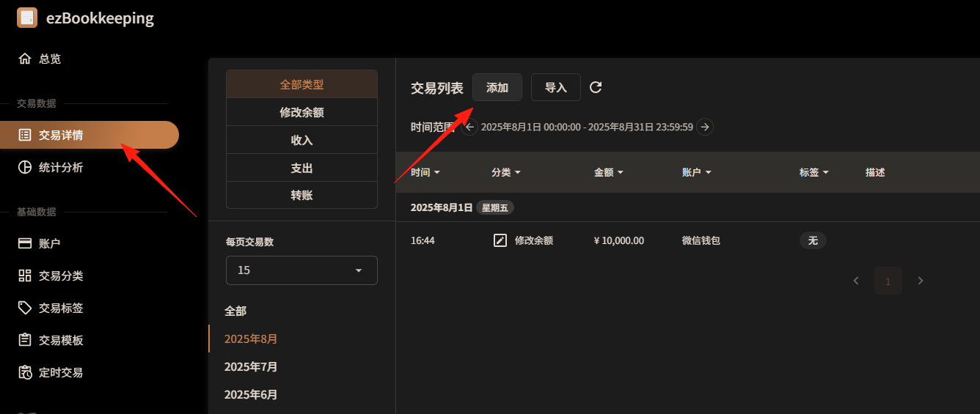The height and width of the screenshot is (414, 980).
Task: Click the refresh icon beside 导入
Action: pos(596,87)
